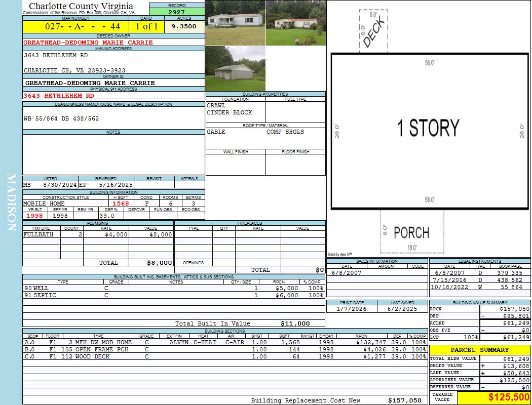Screen dimensions: 532x405
Task: Click the acres value 9.3500
Action: point(184,26)
